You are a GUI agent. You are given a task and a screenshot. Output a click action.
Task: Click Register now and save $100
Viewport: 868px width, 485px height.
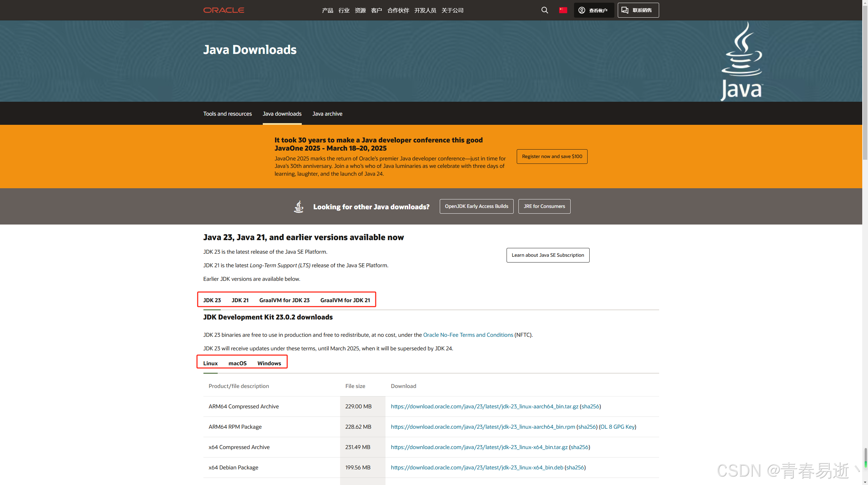click(552, 156)
